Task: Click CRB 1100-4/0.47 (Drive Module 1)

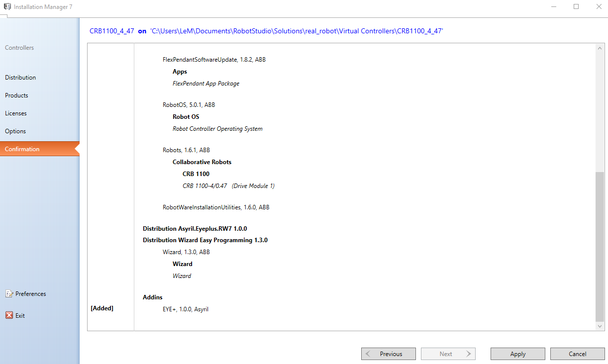Action: pyautogui.click(x=228, y=186)
